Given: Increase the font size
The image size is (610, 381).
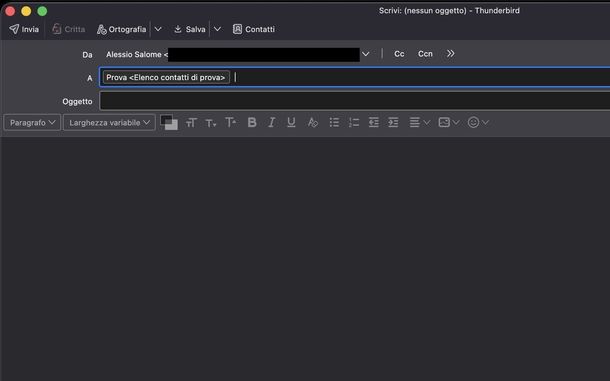Looking at the screenshot, I should pyautogui.click(x=230, y=123).
